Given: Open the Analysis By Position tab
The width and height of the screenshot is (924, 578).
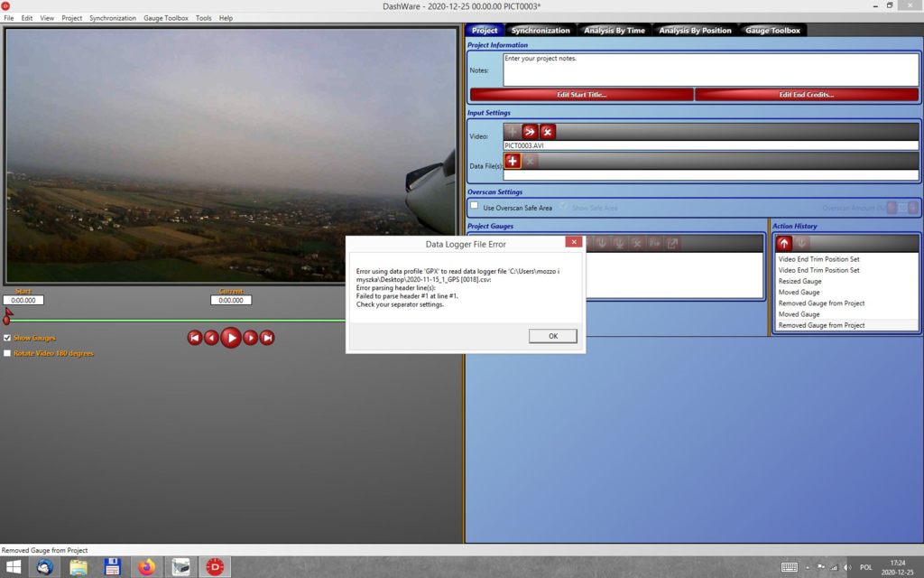Looking at the screenshot, I should (x=695, y=31).
